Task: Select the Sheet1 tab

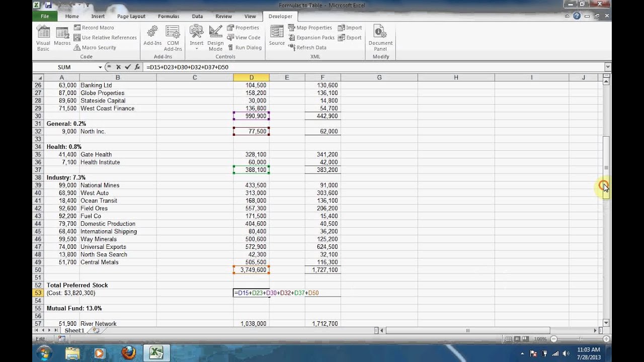Action: coord(74,330)
